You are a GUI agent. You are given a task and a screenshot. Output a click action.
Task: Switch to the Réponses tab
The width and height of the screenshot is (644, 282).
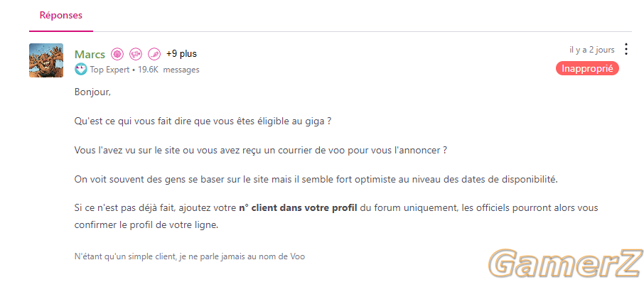click(x=61, y=16)
